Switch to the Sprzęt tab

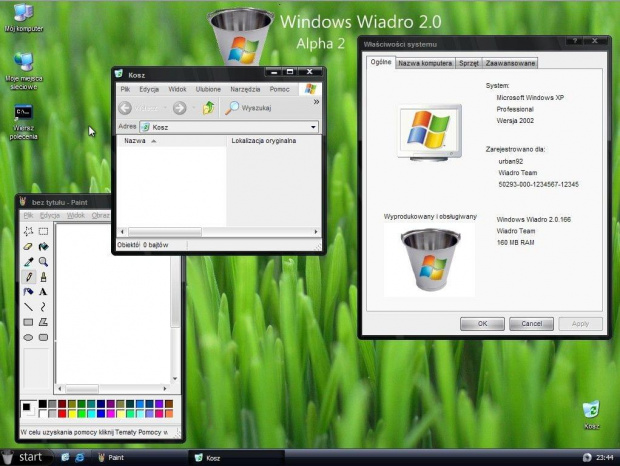469,63
